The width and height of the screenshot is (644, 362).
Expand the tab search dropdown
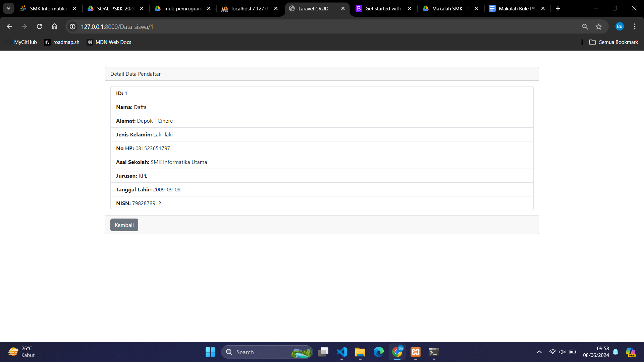tap(8, 8)
